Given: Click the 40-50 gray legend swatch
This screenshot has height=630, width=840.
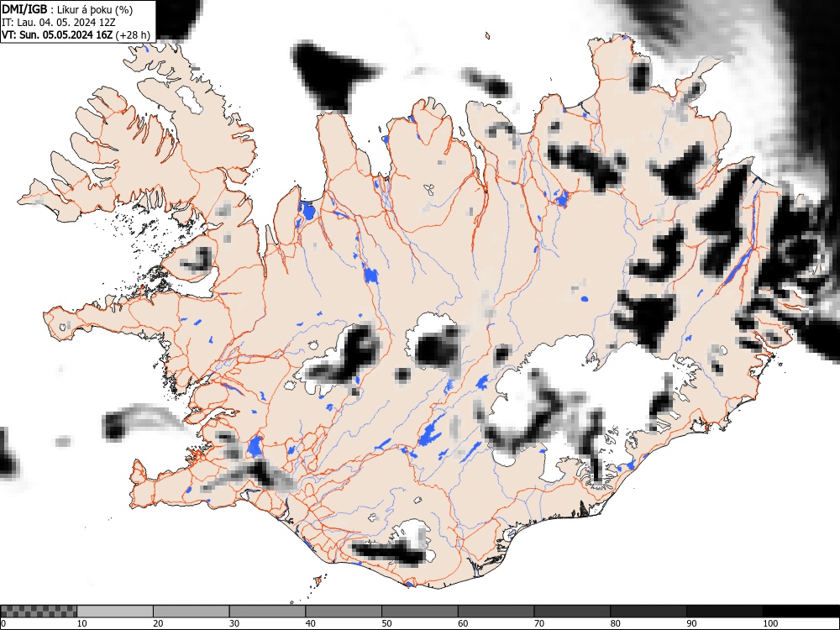Looking at the screenshot, I should pyautogui.click(x=344, y=612).
